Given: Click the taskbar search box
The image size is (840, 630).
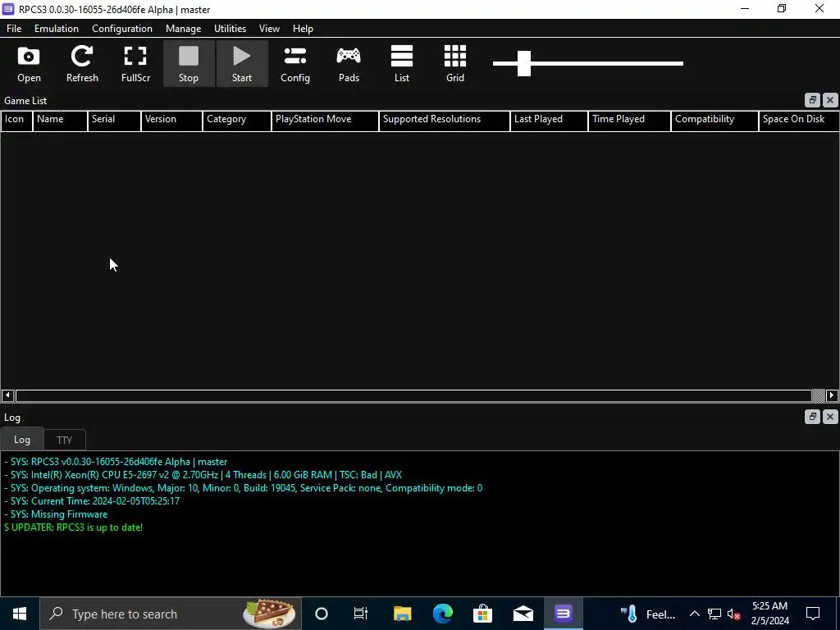Looking at the screenshot, I should click(x=171, y=614).
